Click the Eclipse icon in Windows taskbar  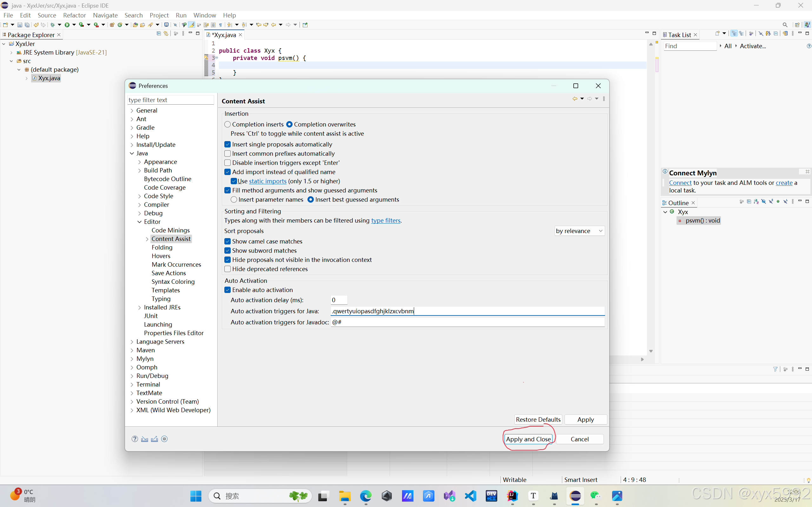click(575, 496)
